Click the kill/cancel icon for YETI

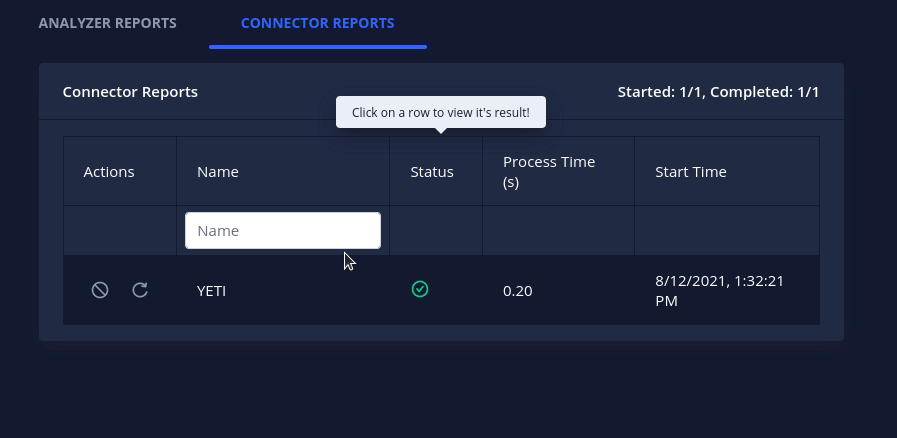tap(100, 290)
